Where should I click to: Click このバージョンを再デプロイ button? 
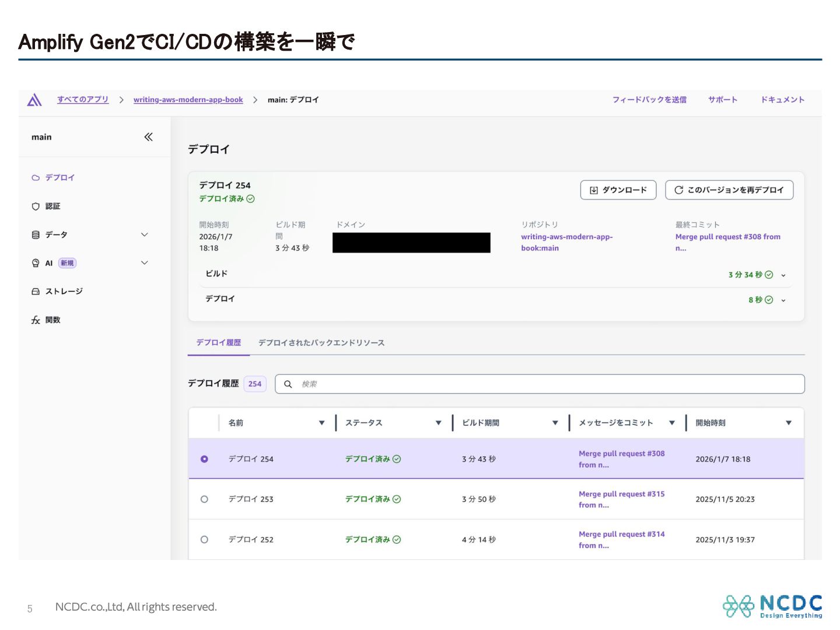(729, 190)
